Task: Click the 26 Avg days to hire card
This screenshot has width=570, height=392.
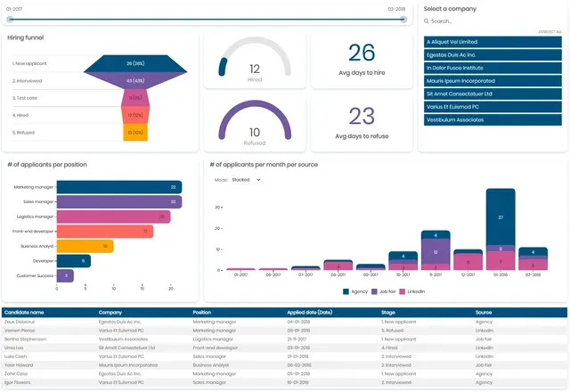Action: 362,60
